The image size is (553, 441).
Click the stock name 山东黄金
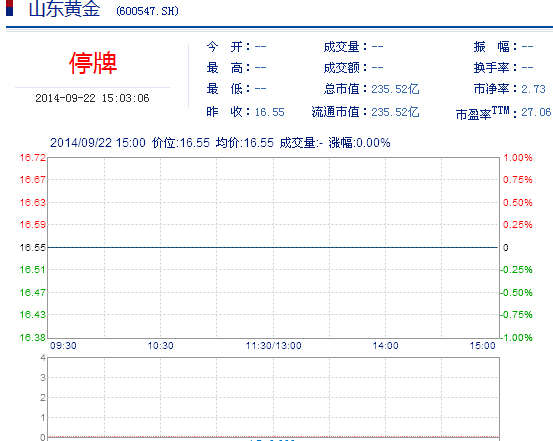(x=65, y=8)
